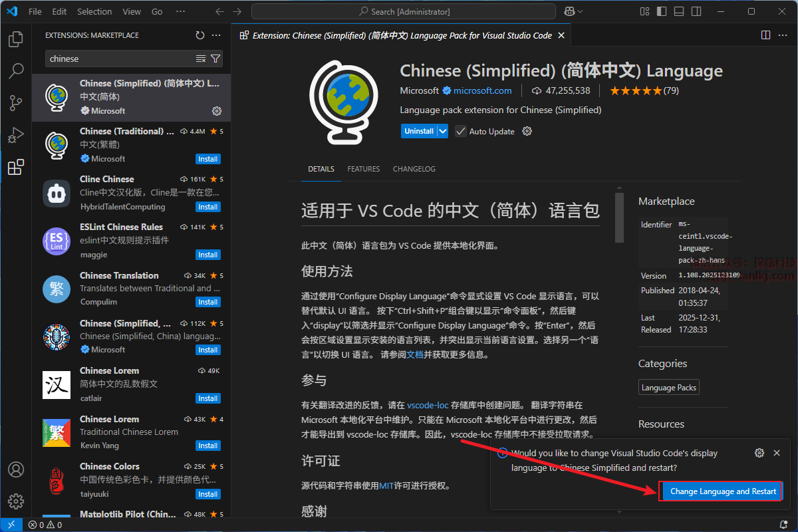Click the Accounts icon in activity bar

point(16,470)
